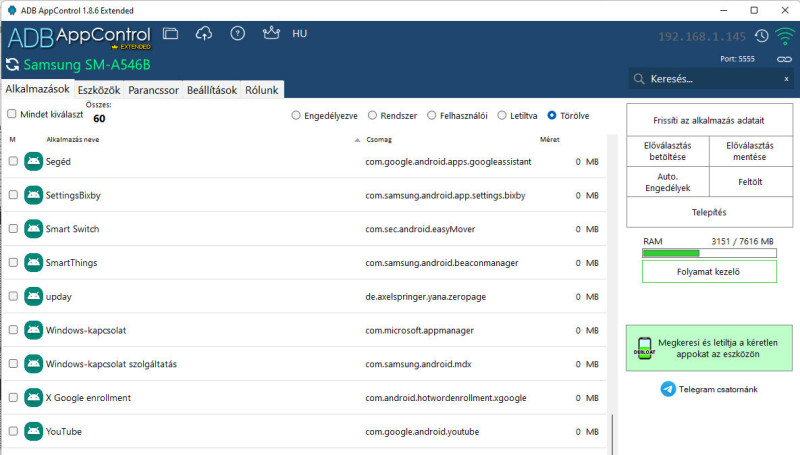Click Frissíti az alkalmazás adatait button
This screenshot has height=455, width=800.
(x=709, y=120)
